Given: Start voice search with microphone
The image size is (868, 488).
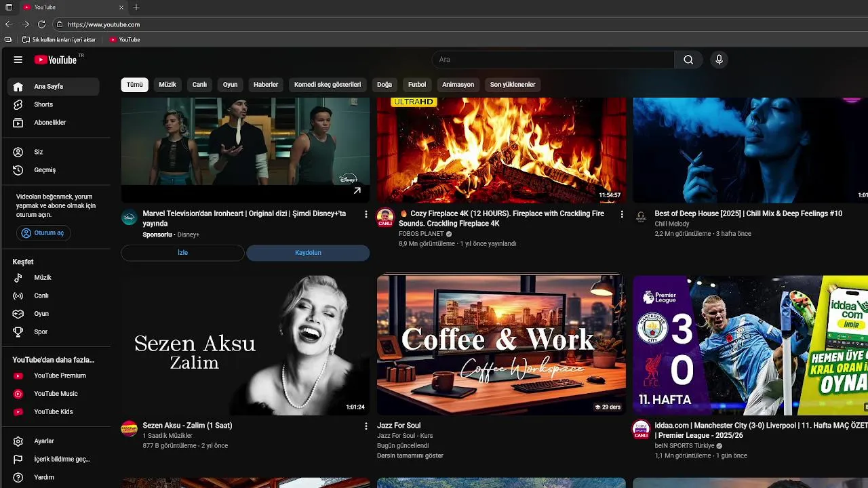Looking at the screenshot, I should [x=719, y=60].
